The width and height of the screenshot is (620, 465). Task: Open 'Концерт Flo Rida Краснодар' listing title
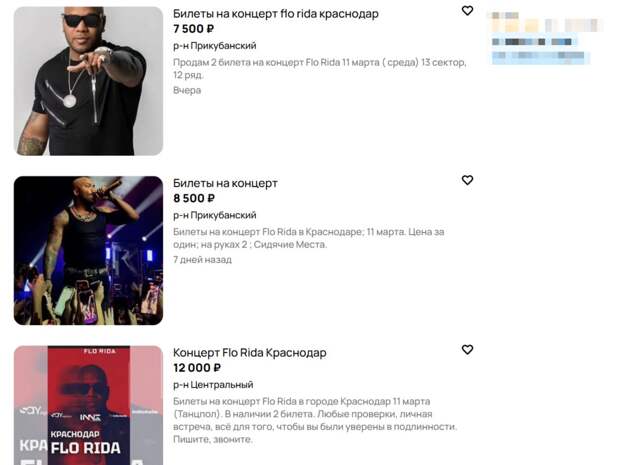click(x=250, y=353)
